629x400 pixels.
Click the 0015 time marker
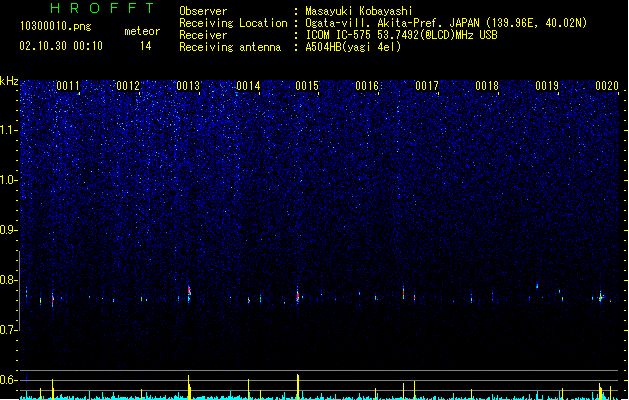[x=307, y=86]
